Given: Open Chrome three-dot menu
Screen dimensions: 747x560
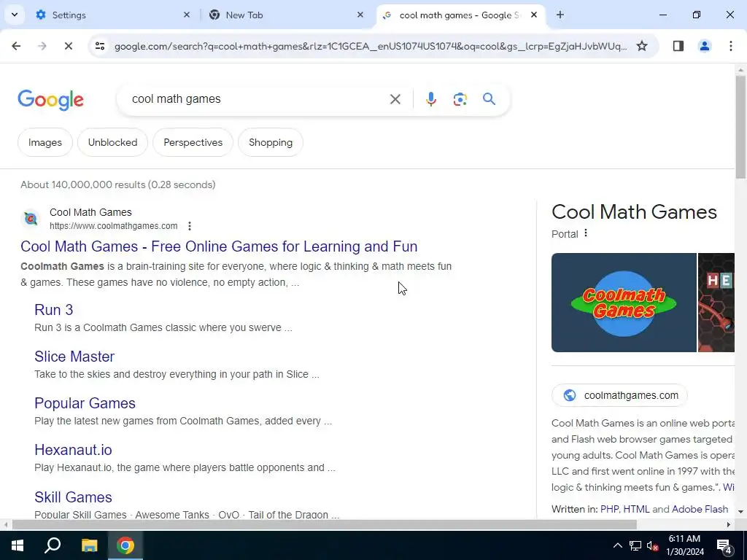Looking at the screenshot, I should [x=730, y=46].
